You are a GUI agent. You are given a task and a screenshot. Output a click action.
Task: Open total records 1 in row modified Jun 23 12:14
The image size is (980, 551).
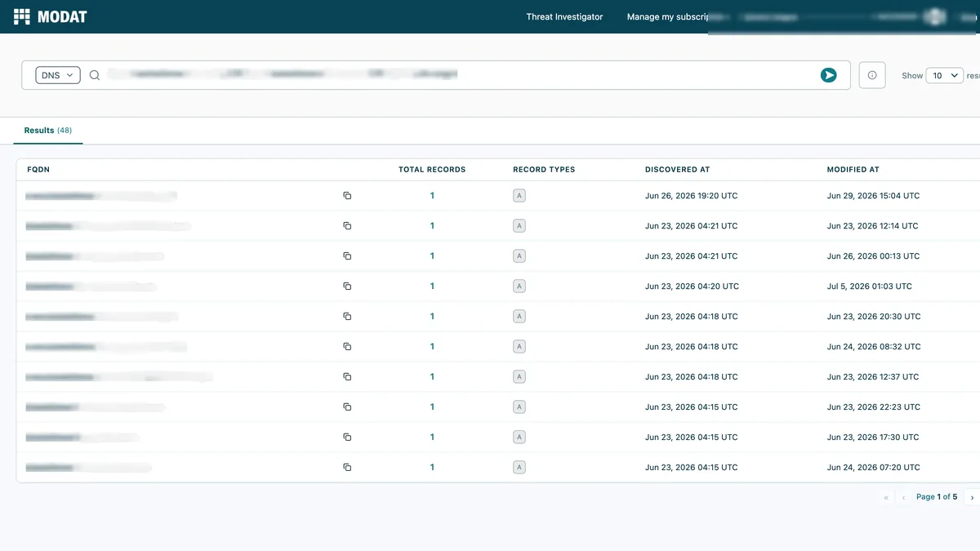[432, 226]
